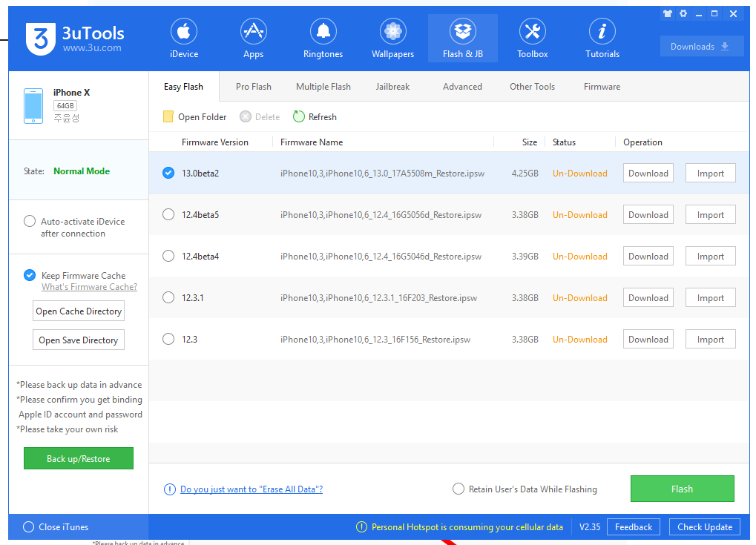Viewport: 756px width, 545px height.
Task: Select firmware 12.3.1 radio button
Action: [x=168, y=297]
